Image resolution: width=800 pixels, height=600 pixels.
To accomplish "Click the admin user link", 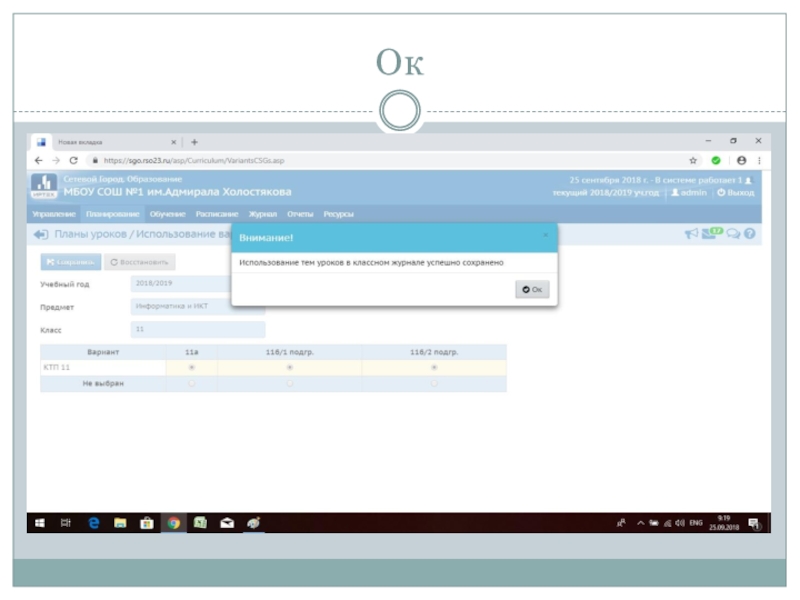I will [x=689, y=192].
